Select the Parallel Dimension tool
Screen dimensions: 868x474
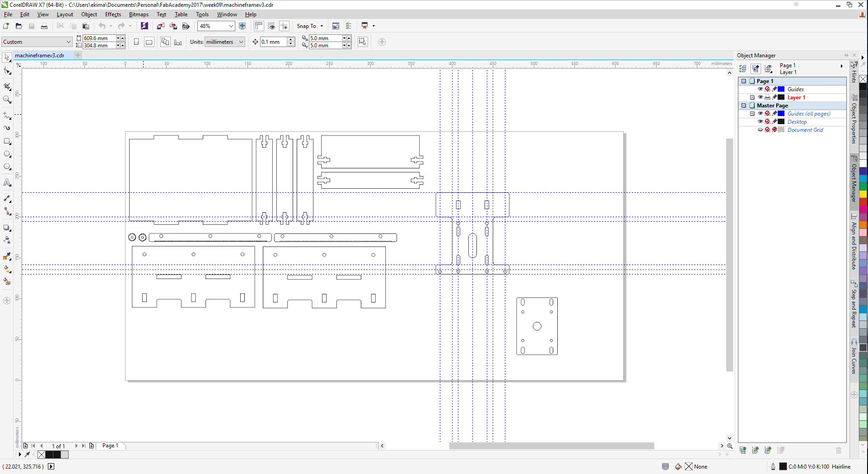point(7,199)
